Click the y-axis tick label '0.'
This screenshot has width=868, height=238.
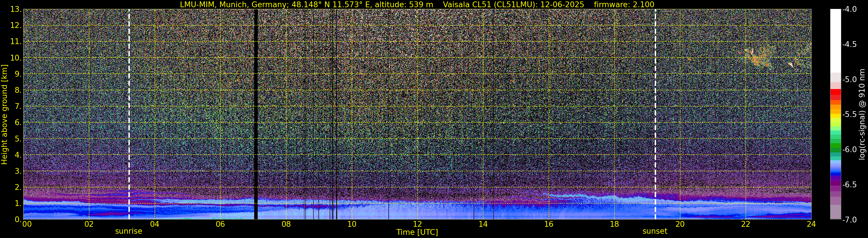point(18,219)
